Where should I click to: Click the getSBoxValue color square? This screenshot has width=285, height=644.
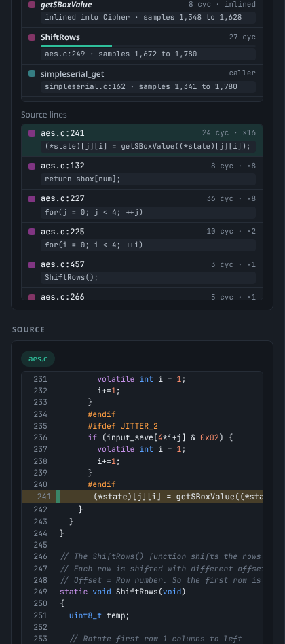(x=32, y=5)
